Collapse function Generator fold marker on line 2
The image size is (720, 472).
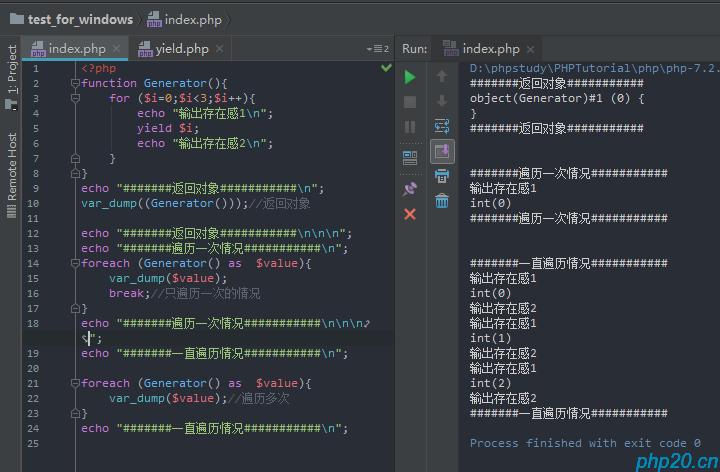75,83
